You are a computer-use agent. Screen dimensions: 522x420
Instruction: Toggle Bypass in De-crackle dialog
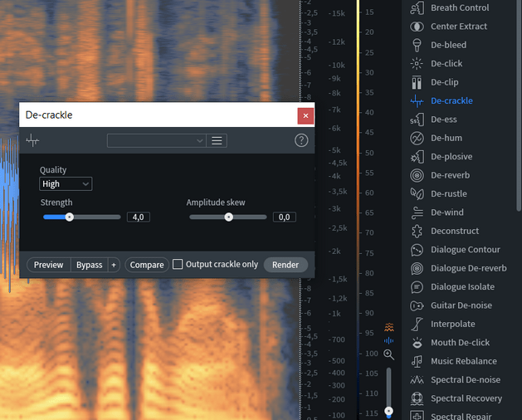tap(90, 265)
